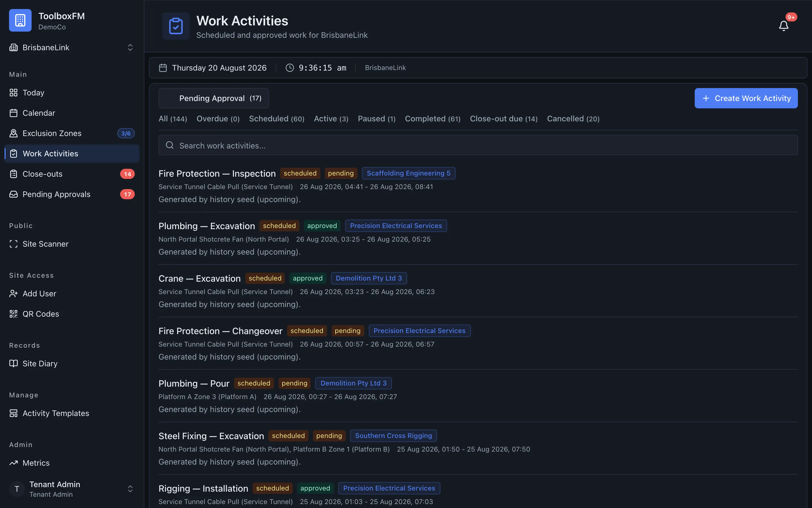This screenshot has width=812, height=508.
Task: Click the Exclusion Zones icon
Action: (14, 133)
